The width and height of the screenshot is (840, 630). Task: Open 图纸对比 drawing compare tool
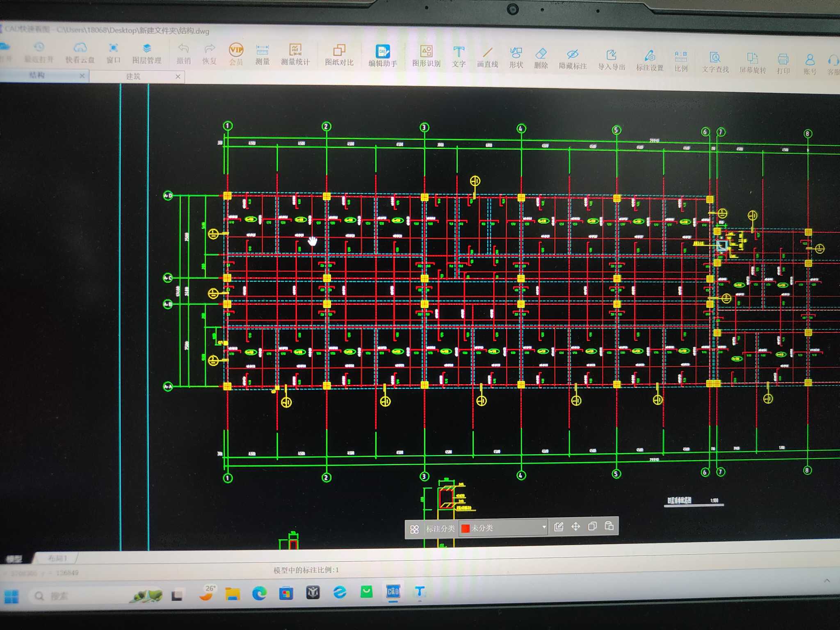(x=339, y=55)
